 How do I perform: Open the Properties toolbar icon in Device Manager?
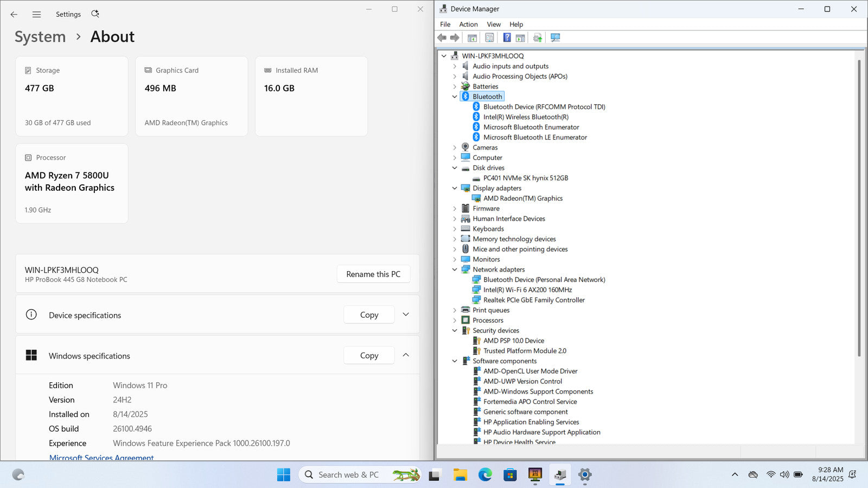pyautogui.click(x=489, y=37)
